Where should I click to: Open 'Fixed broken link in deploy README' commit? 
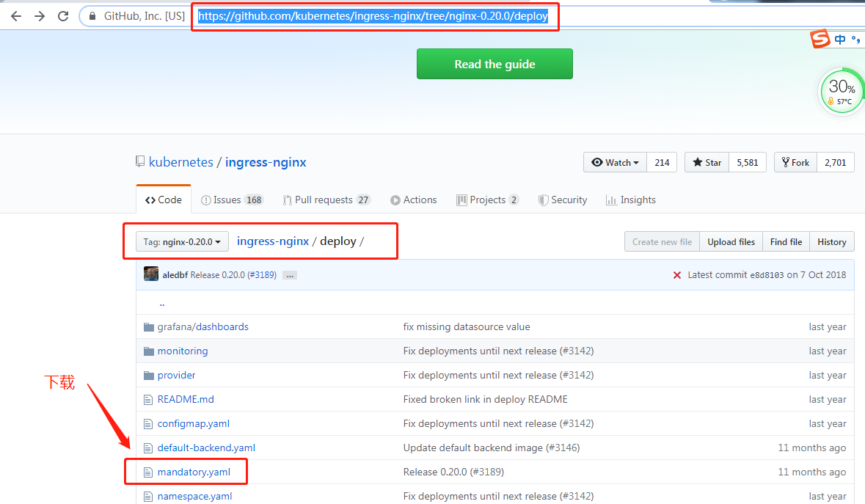tap(486, 399)
